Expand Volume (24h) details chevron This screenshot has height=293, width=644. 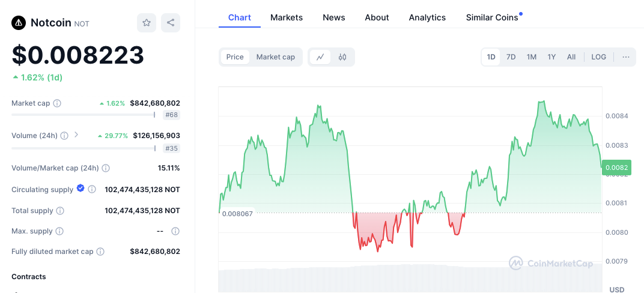click(76, 134)
